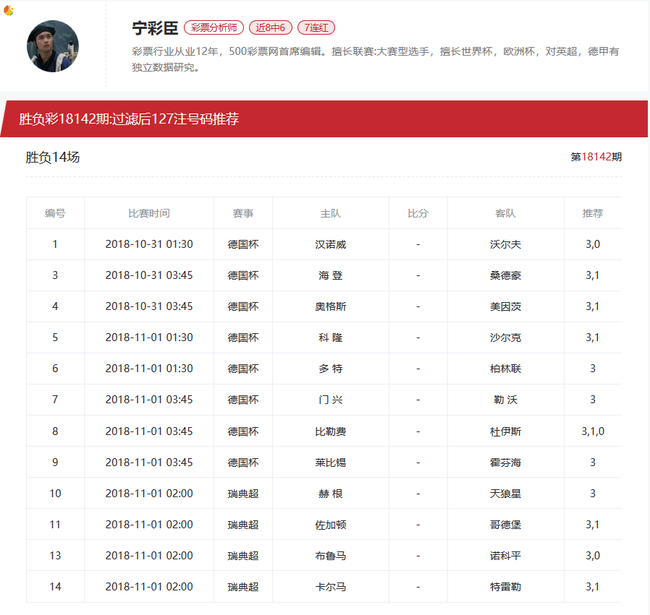
Task: Select home team 奥格斯
Action: [x=330, y=307]
